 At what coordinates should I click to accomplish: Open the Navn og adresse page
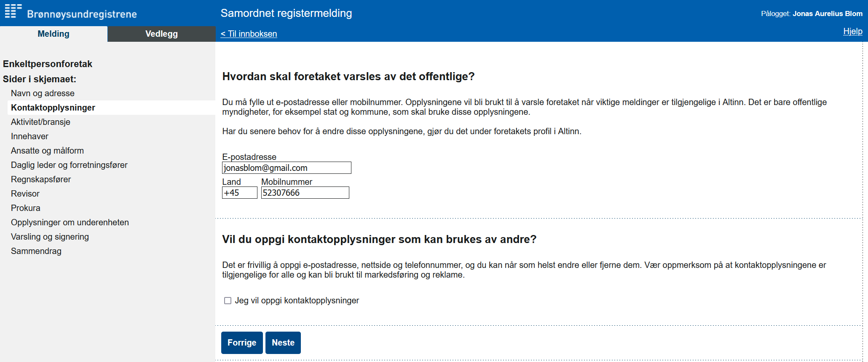click(43, 93)
